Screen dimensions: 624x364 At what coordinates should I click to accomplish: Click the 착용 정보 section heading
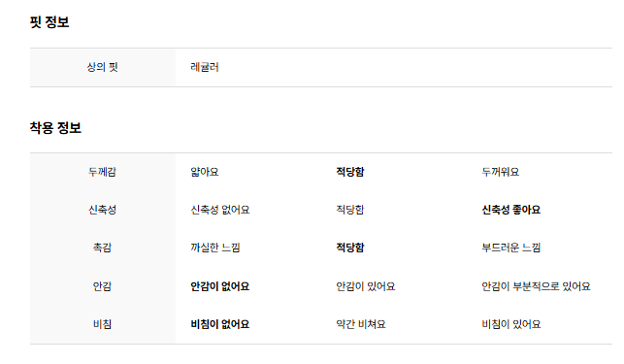pyautogui.click(x=55, y=128)
